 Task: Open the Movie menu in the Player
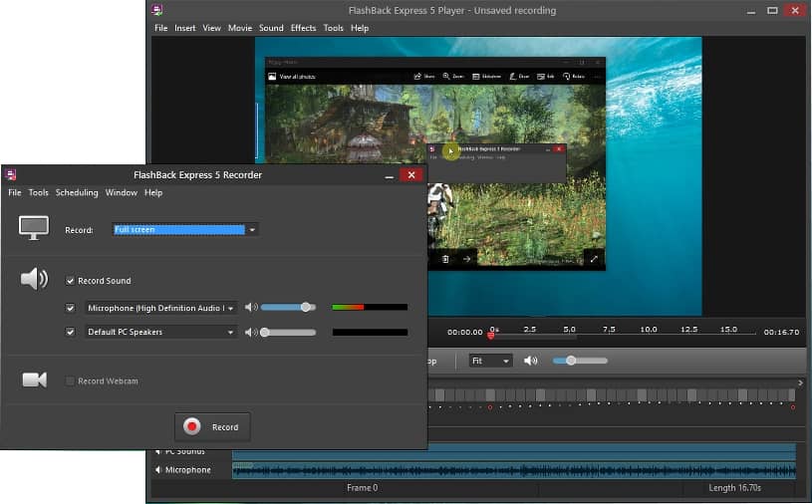240,28
